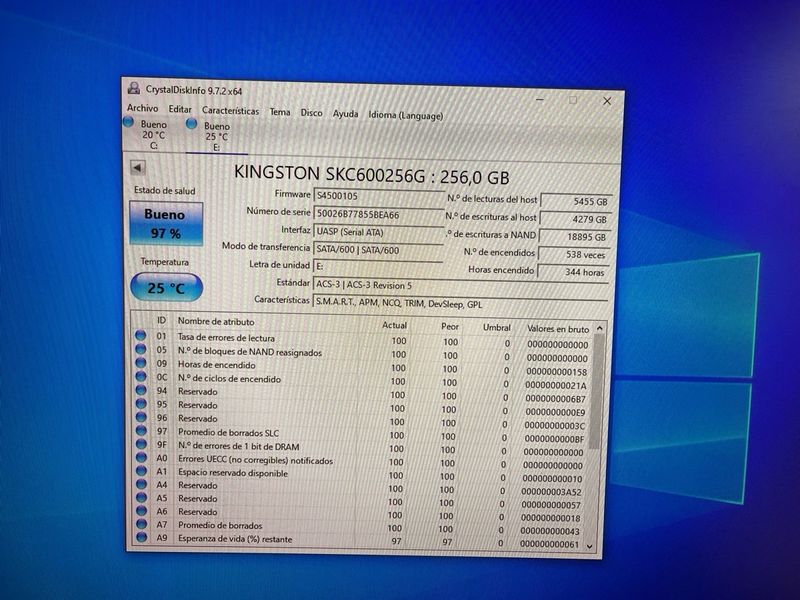Click the Características field with S.M.A.R.T.
Image resolution: width=800 pixels, height=600 pixels.
(x=460, y=303)
